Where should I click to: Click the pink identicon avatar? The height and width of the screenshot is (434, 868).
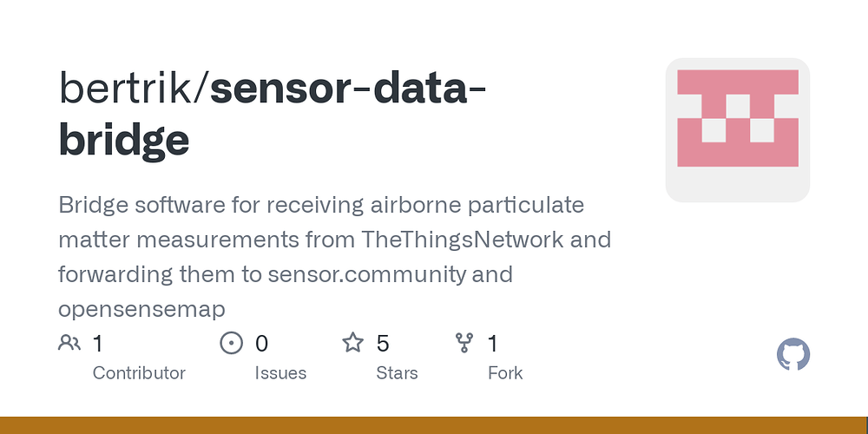[x=737, y=130]
